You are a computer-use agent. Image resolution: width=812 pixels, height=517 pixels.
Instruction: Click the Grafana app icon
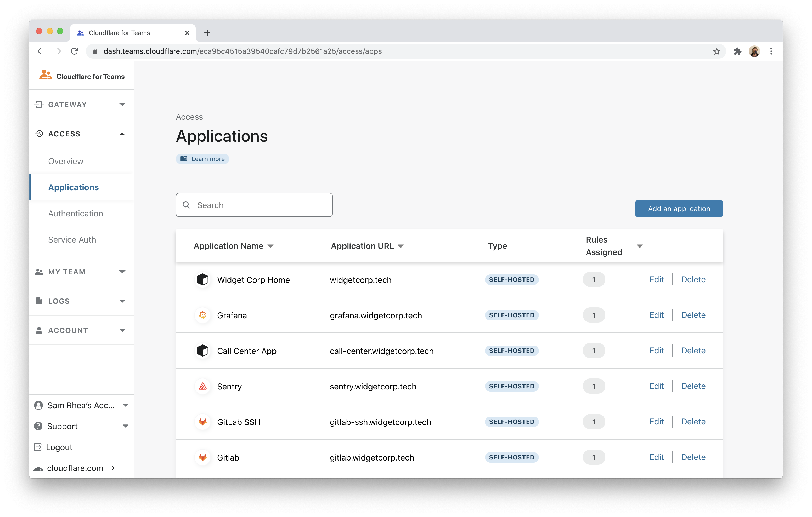[203, 315]
